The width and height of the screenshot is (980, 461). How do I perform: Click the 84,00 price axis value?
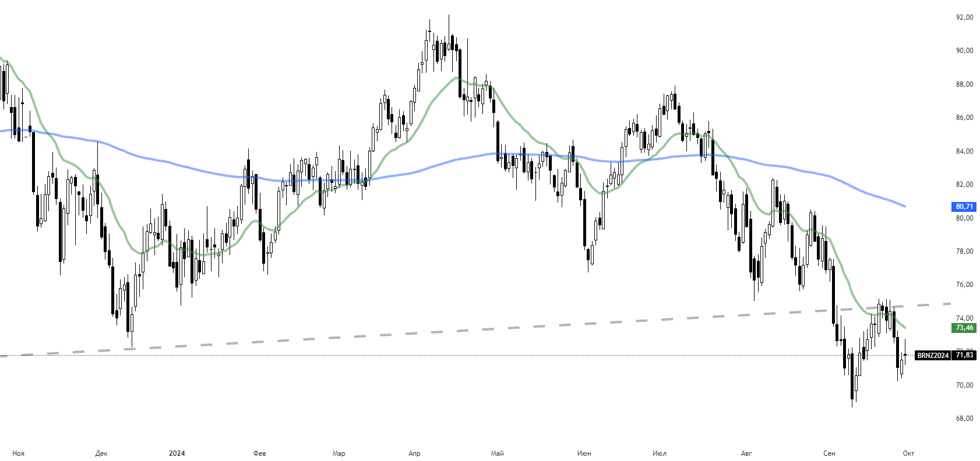(x=964, y=151)
